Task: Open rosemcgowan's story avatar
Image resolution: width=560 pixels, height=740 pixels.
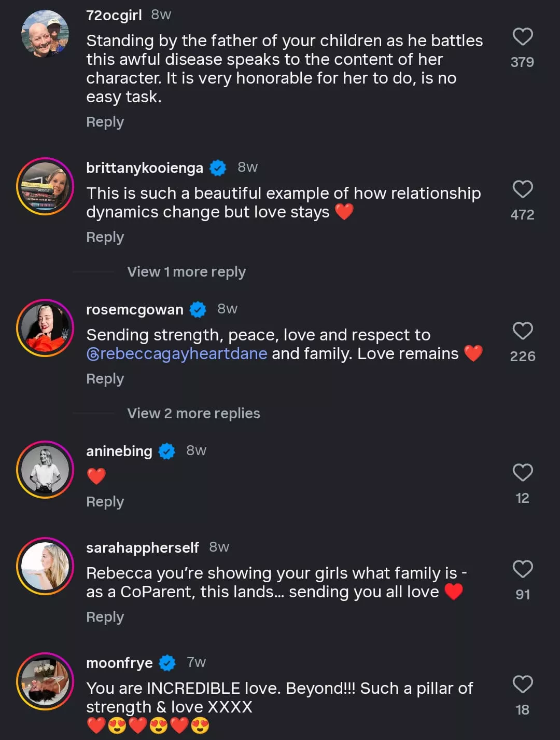Action: [45, 328]
